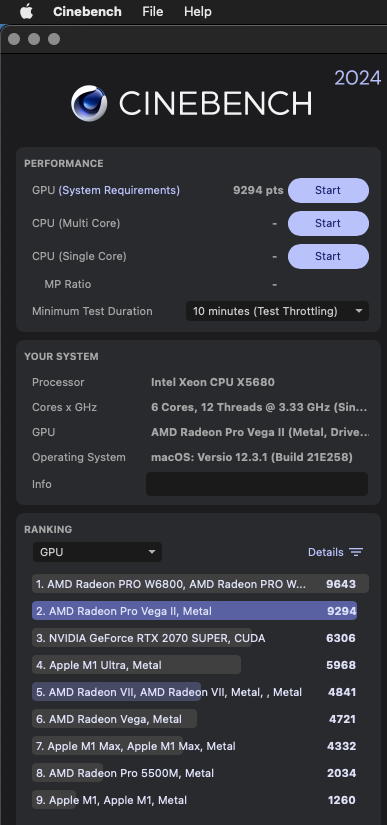Open the File menu
Screen dimensions: 387x825
(x=152, y=12)
